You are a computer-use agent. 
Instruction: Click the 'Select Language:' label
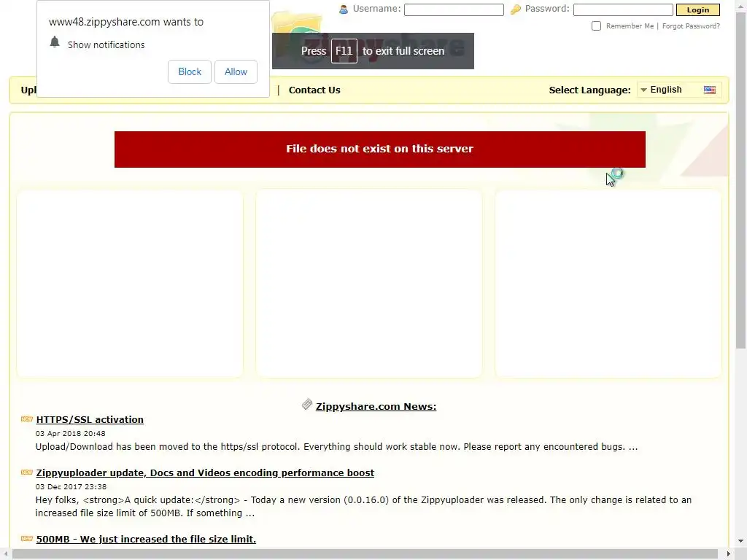(x=589, y=90)
